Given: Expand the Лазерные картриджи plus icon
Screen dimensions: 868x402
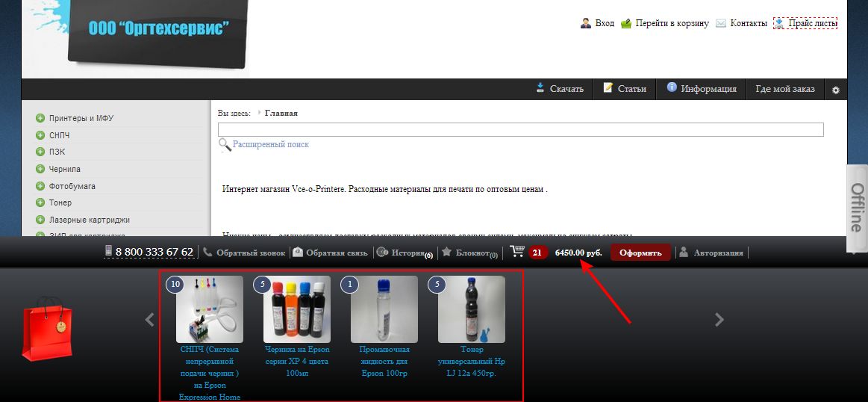Looking at the screenshot, I should [40, 220].
